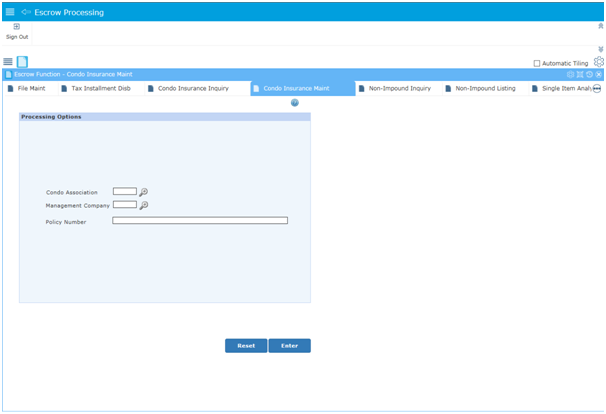Maximize the Escrow Function panel
606x414 pixels.
(x=580, y=75)
